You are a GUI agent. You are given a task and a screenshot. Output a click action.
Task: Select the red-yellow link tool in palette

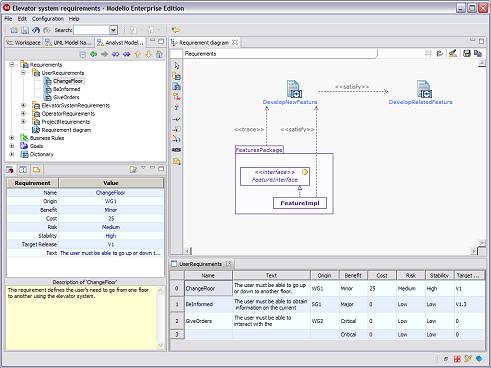click(177, 97)
